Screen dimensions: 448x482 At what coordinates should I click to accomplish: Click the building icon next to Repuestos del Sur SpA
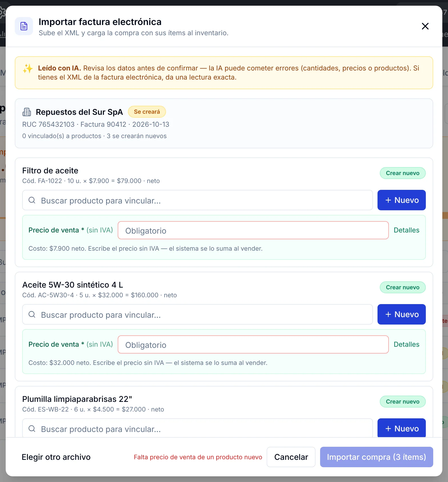[x=27, y=112]
